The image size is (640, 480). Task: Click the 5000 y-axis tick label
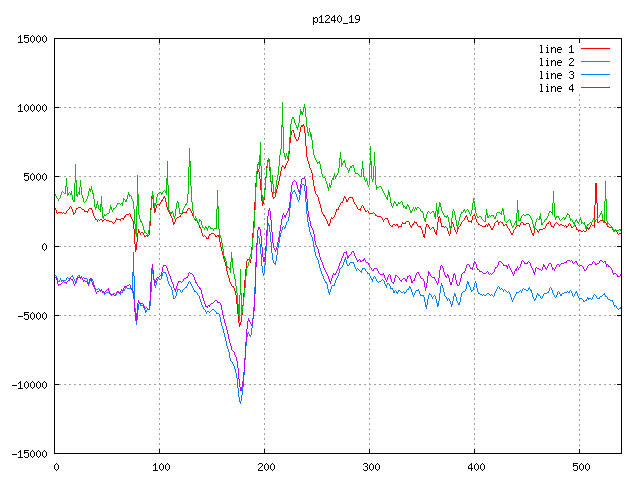(35, 177)
